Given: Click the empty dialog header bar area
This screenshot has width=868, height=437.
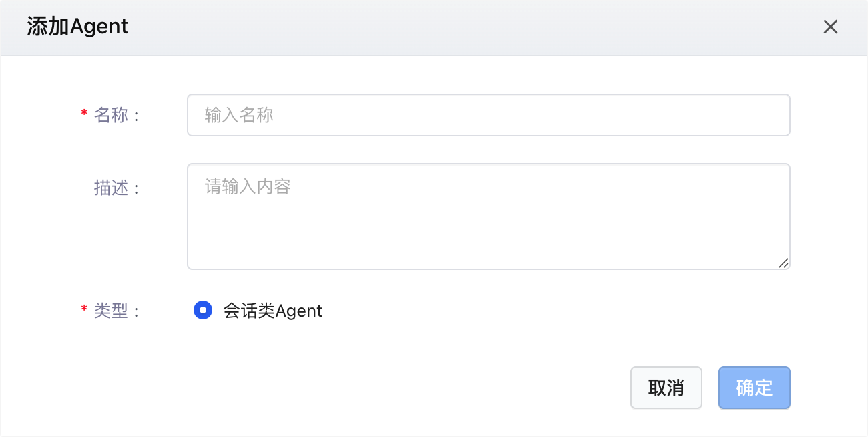Looking at the screenshot, I should pyautogui.click(x=467, y=27).
